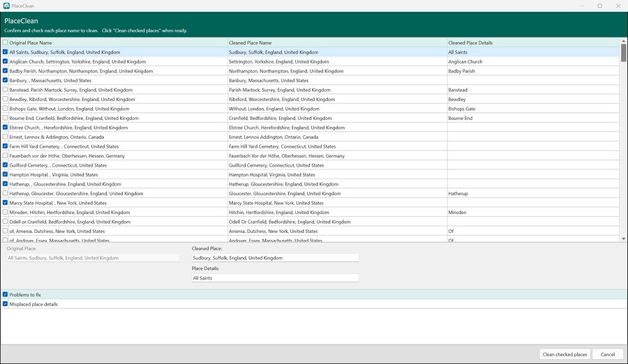Maximize the PlaceClean window
628x364 pixels.
pyautogui.click(x=599, y=6)
